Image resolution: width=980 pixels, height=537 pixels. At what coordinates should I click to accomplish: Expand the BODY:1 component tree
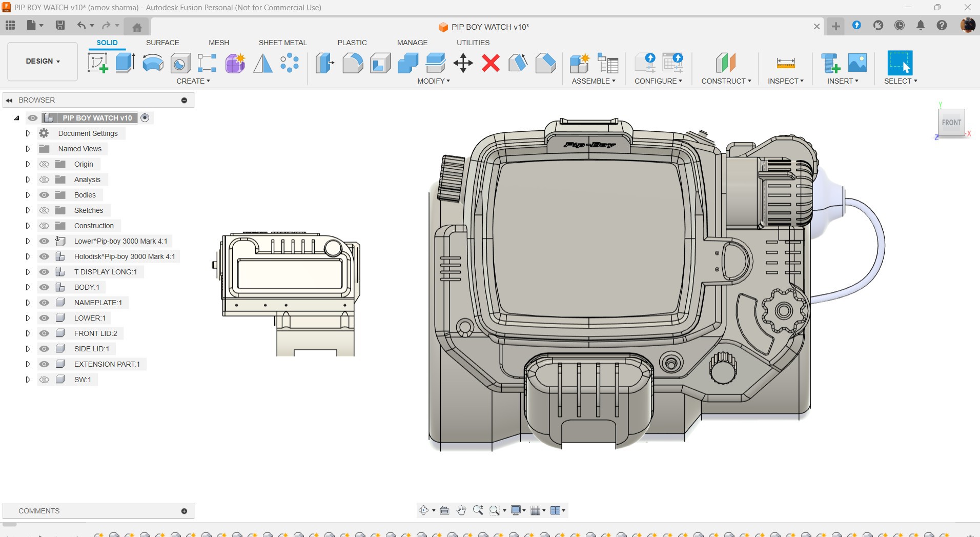point(28,287)
